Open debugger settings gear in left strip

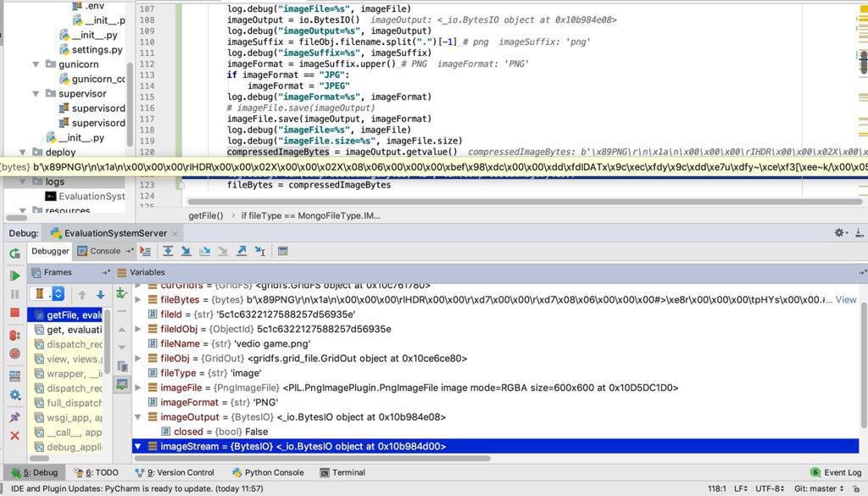(x=15, y=395)
